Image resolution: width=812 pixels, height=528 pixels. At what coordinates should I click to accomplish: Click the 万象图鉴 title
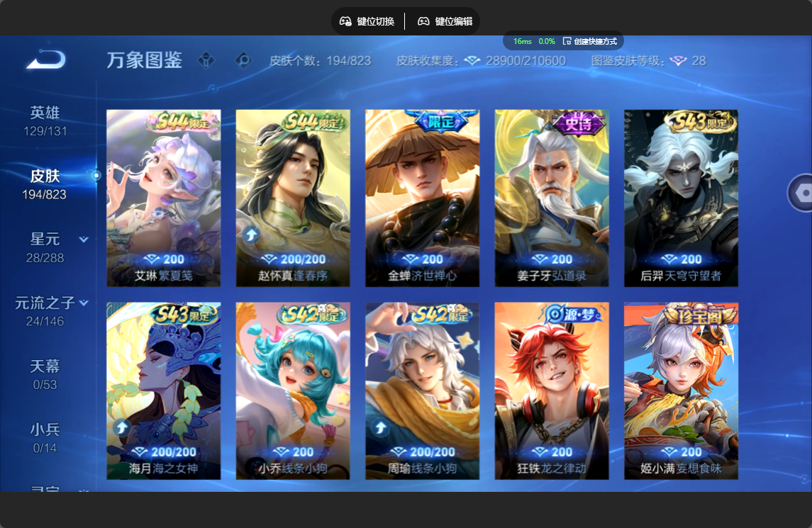145,60
